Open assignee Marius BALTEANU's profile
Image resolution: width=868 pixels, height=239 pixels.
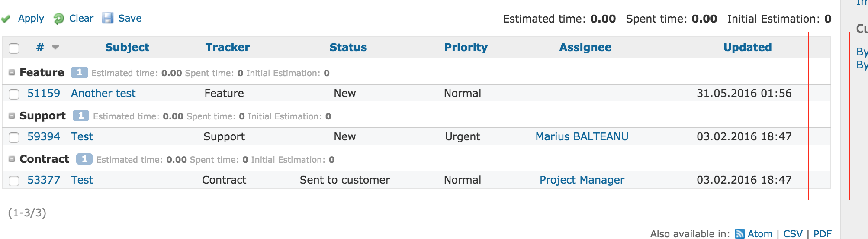582,136
